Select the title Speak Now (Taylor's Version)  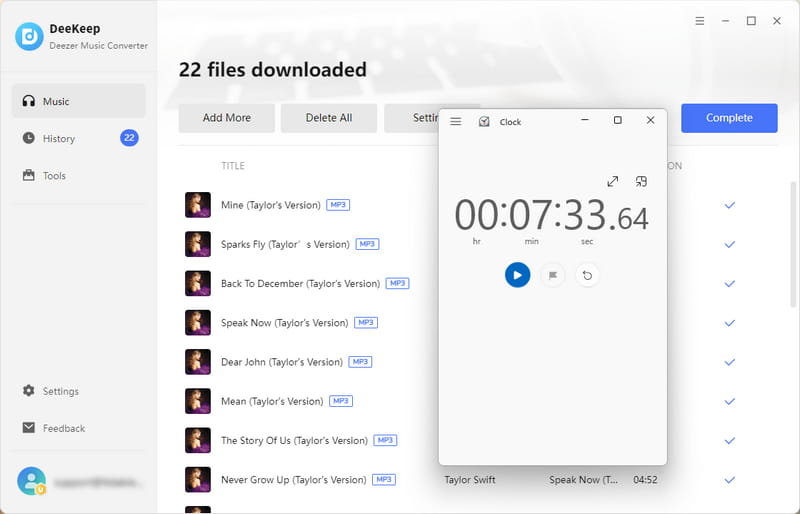point(285,323)
